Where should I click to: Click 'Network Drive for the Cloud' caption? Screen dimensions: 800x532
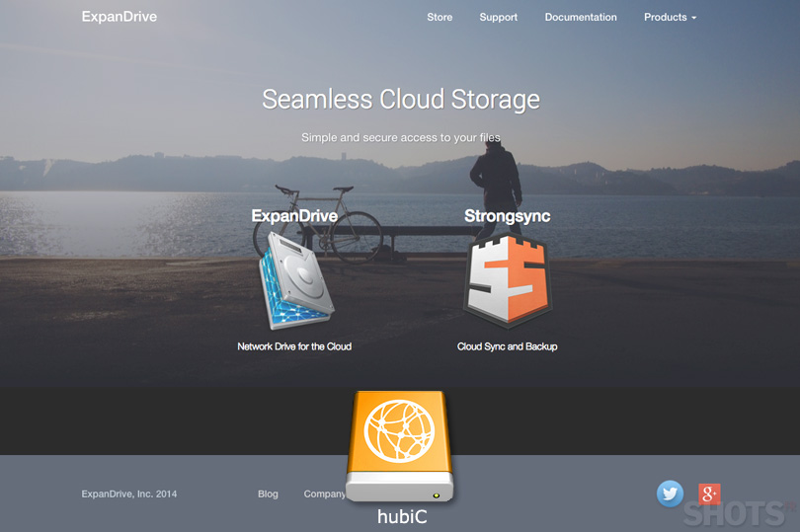pyautogui.click(x=294, y=346)
